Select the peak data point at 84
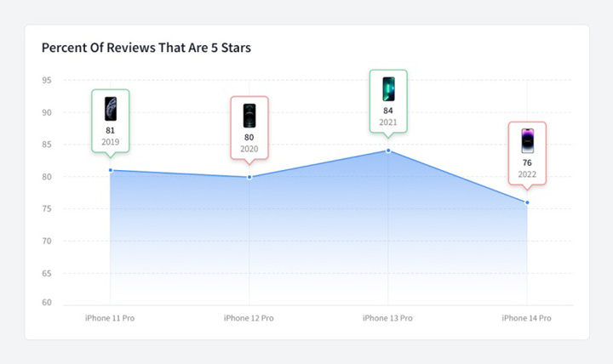Image resolution: width=613 pixels, height=364 pixels. coord(388,151)
